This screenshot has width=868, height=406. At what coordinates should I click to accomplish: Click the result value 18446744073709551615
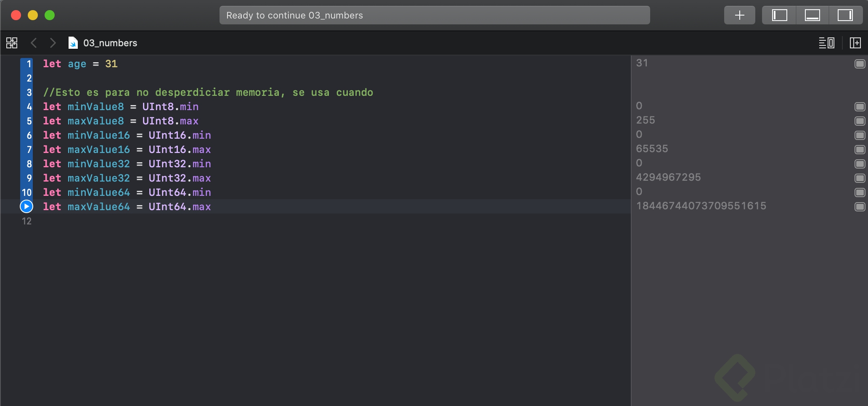click(701, 206)
